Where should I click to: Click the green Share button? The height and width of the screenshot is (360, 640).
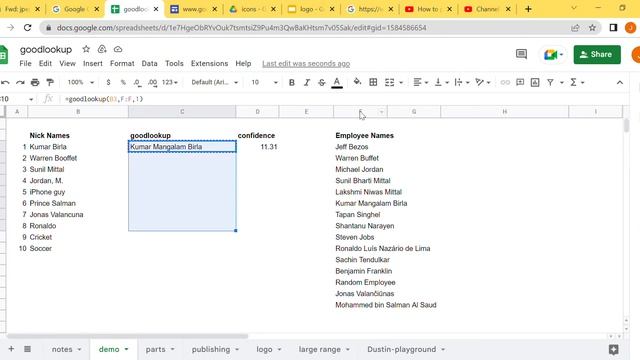tap(597, 55)
